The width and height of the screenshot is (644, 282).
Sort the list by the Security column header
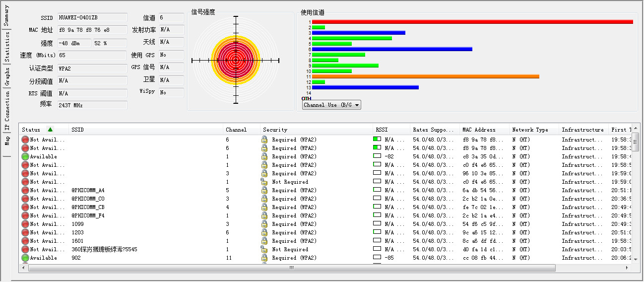point(317,130)
